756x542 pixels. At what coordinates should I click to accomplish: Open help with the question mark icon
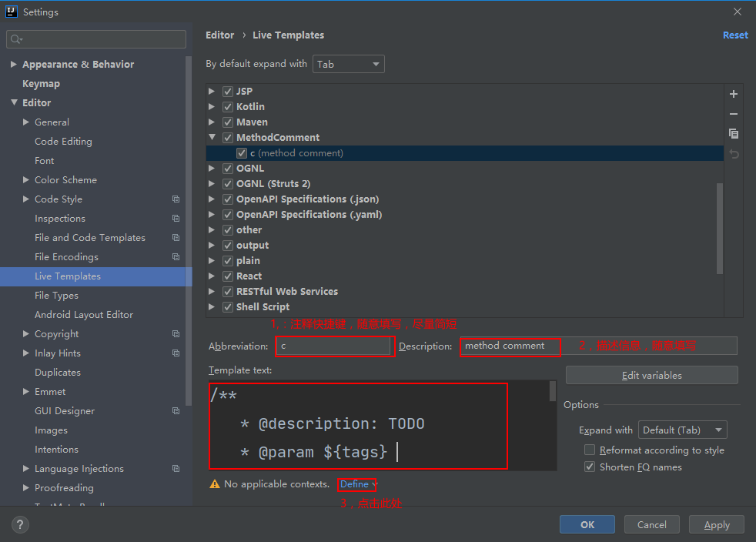pos(20,524)
